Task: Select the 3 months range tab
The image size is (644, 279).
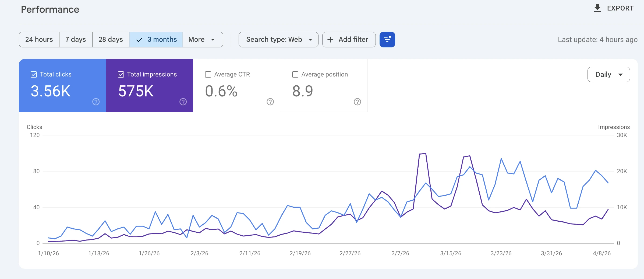Action: (155, 39)
